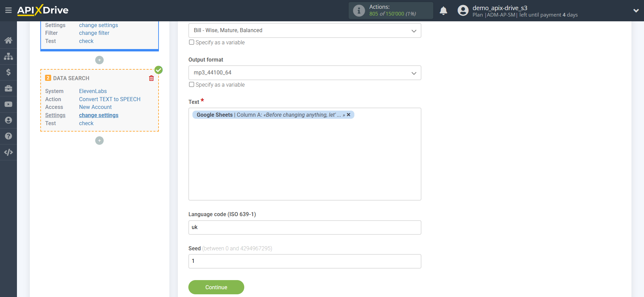644x297 pixels.
Task: Open the API code icon
Action: point(8,152)
